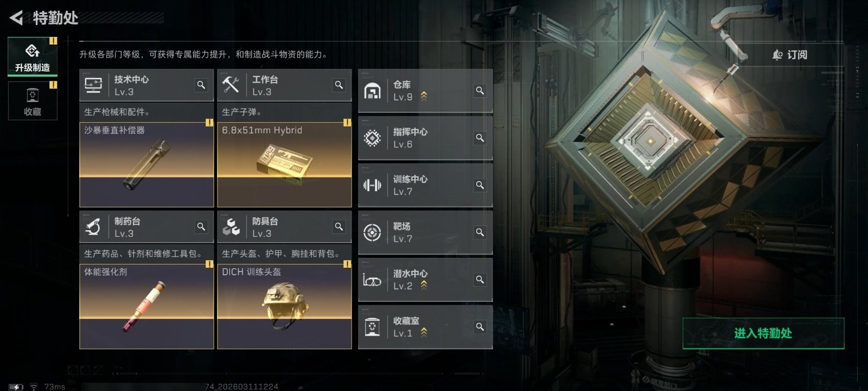
Task: Select 沙暴垂直补偿器 item card
Action: [x=146, y=165]
